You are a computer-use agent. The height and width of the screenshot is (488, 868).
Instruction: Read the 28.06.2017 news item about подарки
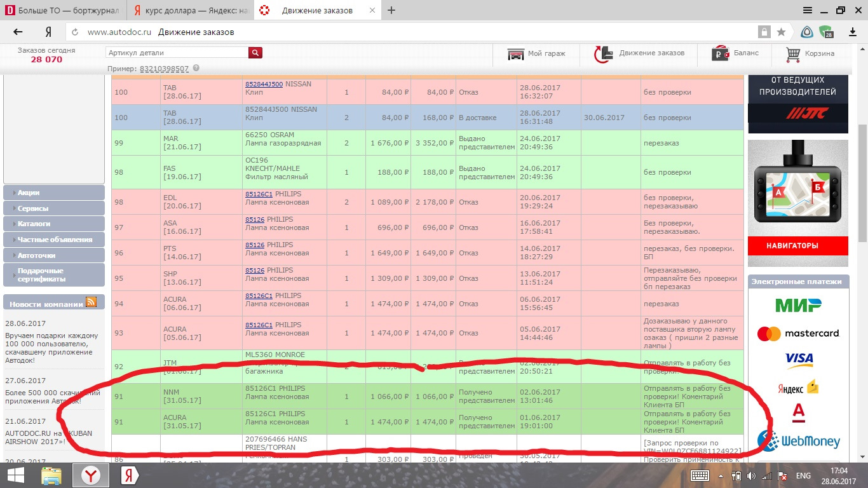point(52,348)
